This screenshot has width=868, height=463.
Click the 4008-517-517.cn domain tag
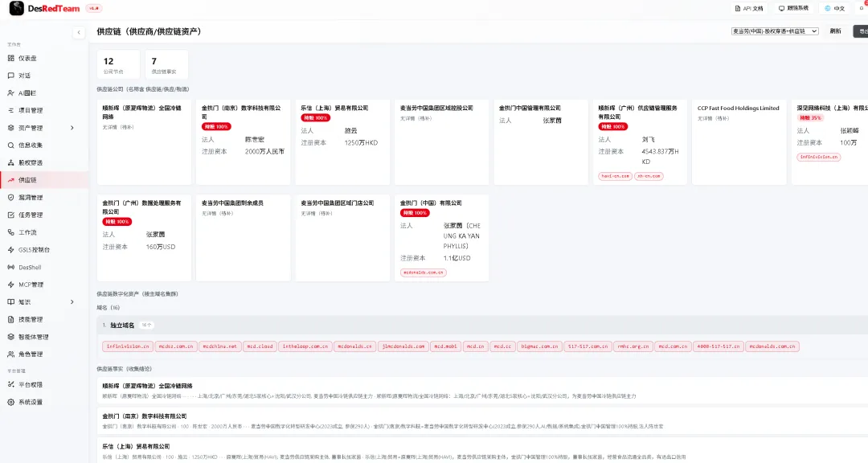click(x=718, y=346)
